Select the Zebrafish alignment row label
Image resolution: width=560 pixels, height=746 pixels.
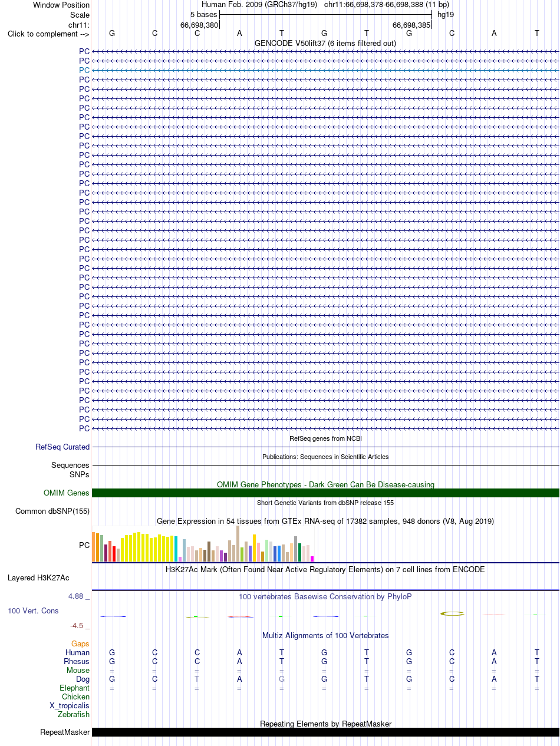tap(74, 714)
